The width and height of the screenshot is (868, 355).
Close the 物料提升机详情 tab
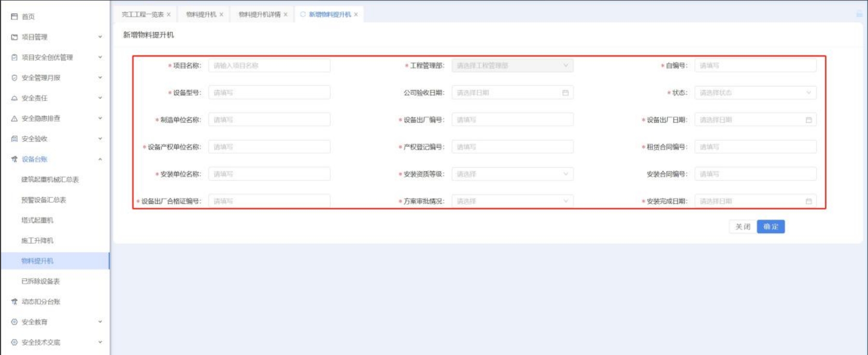pos(286,14)
